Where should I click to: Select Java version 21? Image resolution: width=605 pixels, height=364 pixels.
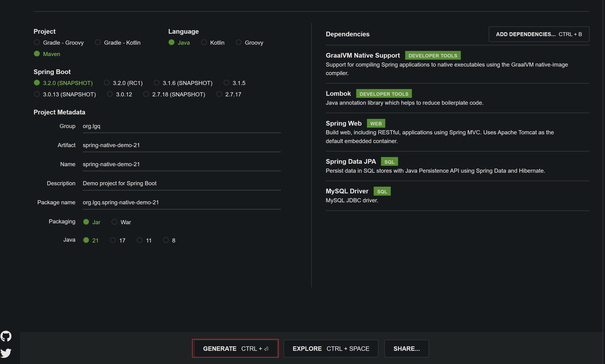coord(91,240)
